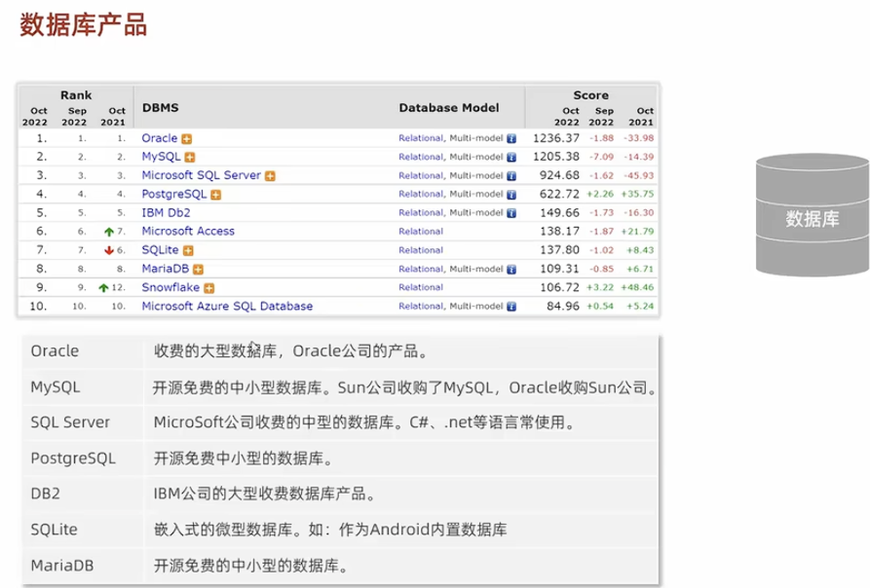Image resolution: width=870 pixels, height=588 pixels.
Task: Click SQL Server in the lower description table
Action: coord(70,423)
